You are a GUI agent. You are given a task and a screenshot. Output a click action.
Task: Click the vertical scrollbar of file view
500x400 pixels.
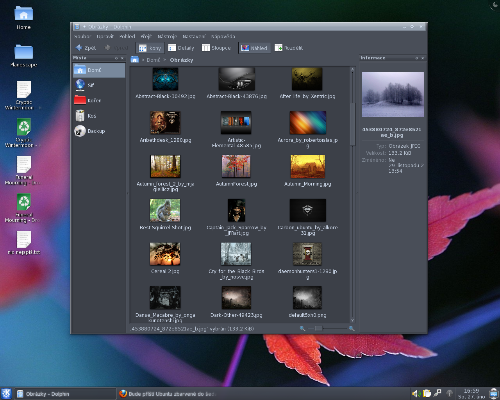pyautogui.click(x=352, y=195)
